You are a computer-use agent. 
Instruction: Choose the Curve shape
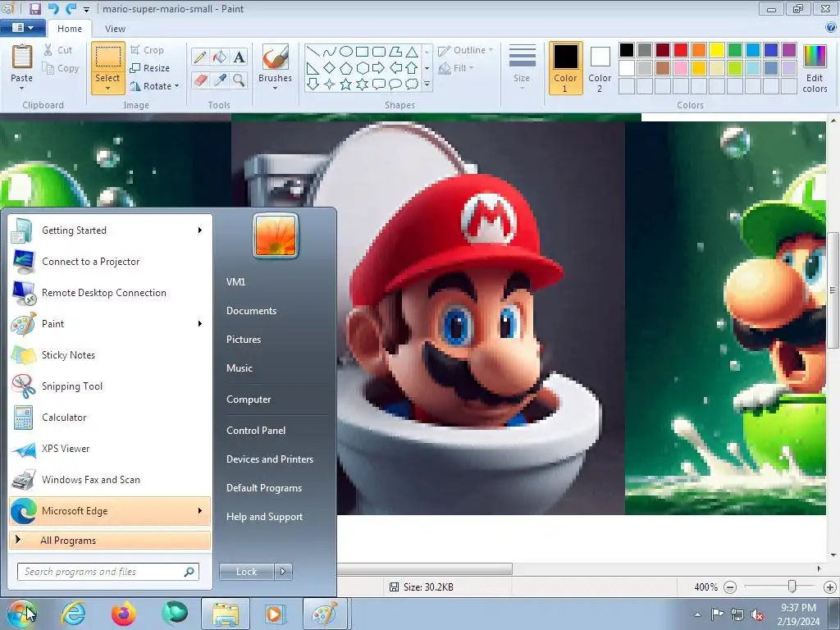(x=330, y=52)
